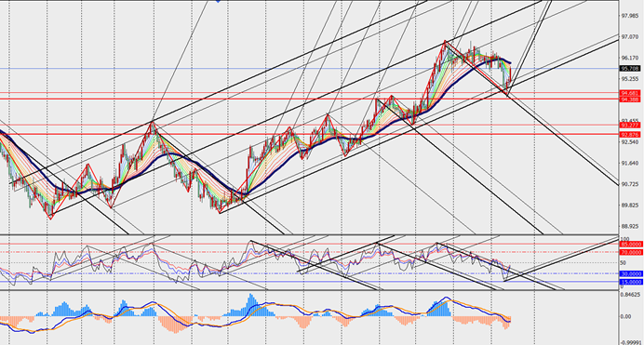Click the 89.825 price axis label
Viewport: 644px width, 345px height.
pyautogui.click(x=630, y=206)
